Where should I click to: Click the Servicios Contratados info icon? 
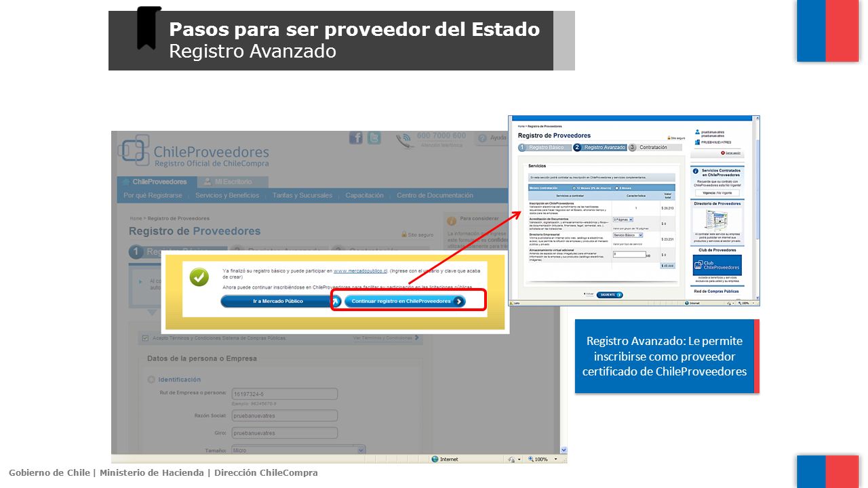pyautogui.click(x=696, y=172)
